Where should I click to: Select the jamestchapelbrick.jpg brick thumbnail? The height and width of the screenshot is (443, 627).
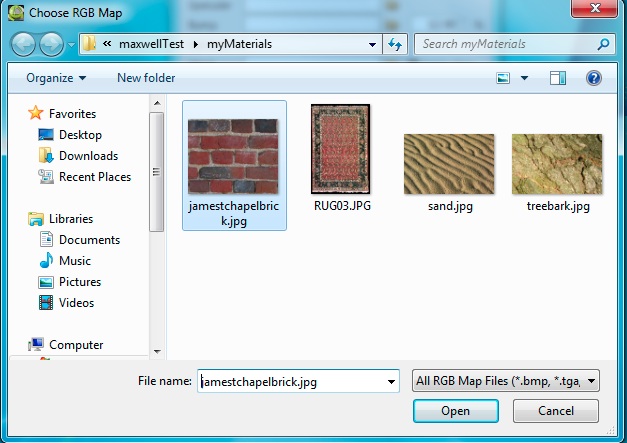pyautogui.click(x=233, y=156)
